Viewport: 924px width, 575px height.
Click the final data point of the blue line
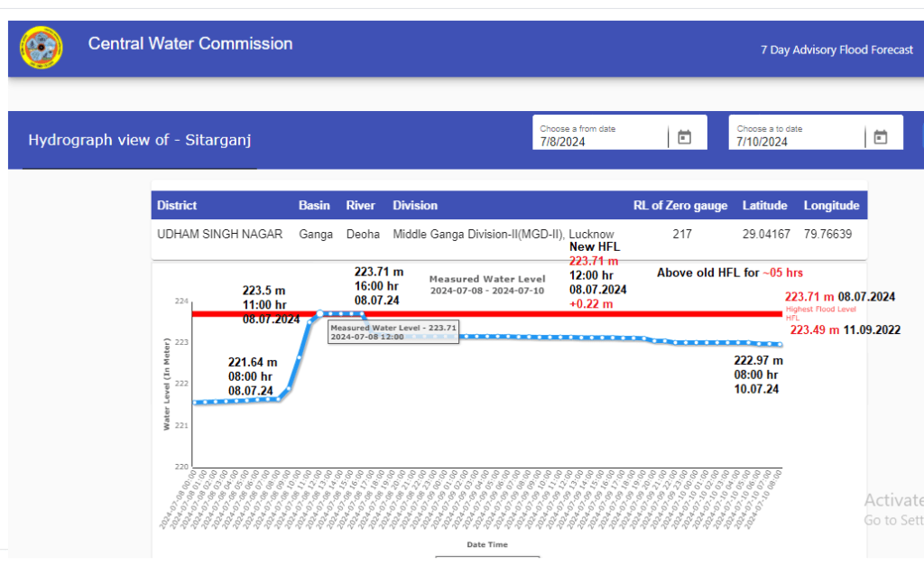coord(781,345)
